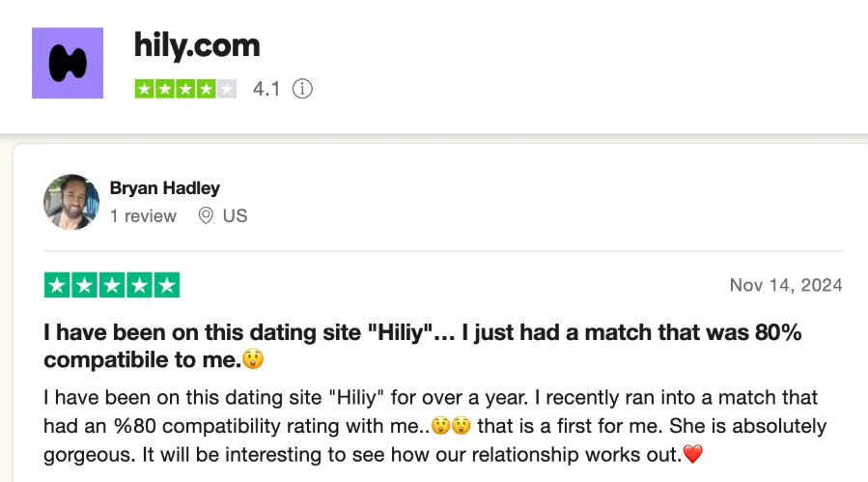Click the review body text paragraph
Image resolution: width=868 pixels, height=482 pixels.
[x=435, y=425]
